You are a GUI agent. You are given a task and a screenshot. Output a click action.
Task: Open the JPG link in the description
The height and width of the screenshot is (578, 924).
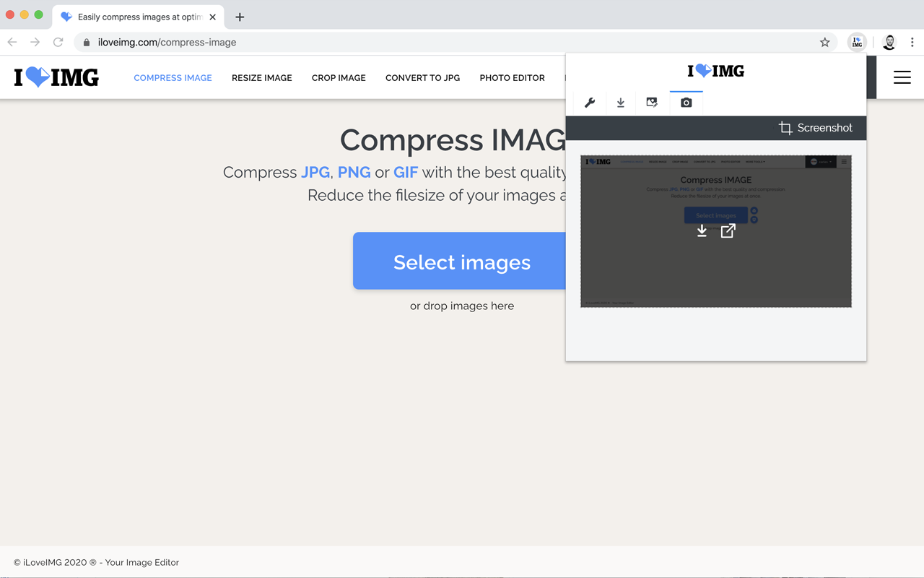pyautogui.click(x=315, y=172)
